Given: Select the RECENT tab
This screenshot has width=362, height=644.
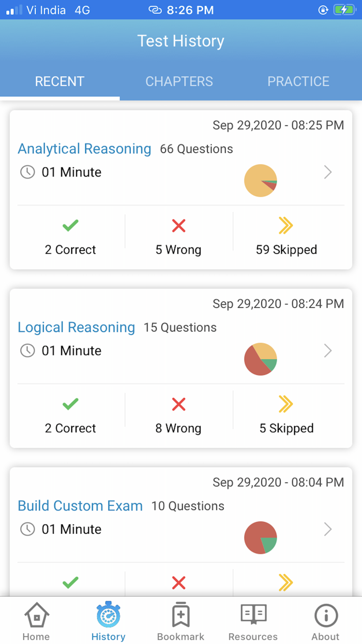Looking at the screenshot, I should (59, 81).
